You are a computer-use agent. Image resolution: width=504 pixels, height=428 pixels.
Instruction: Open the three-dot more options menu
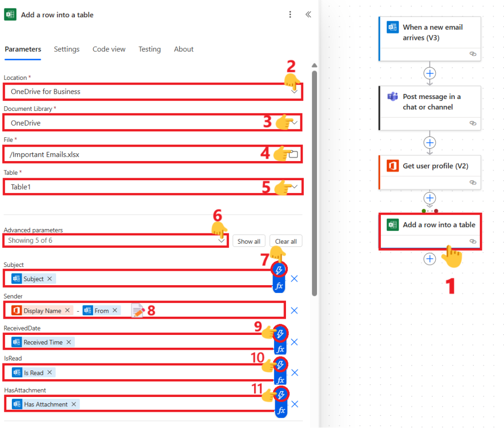tap(290, 15)
